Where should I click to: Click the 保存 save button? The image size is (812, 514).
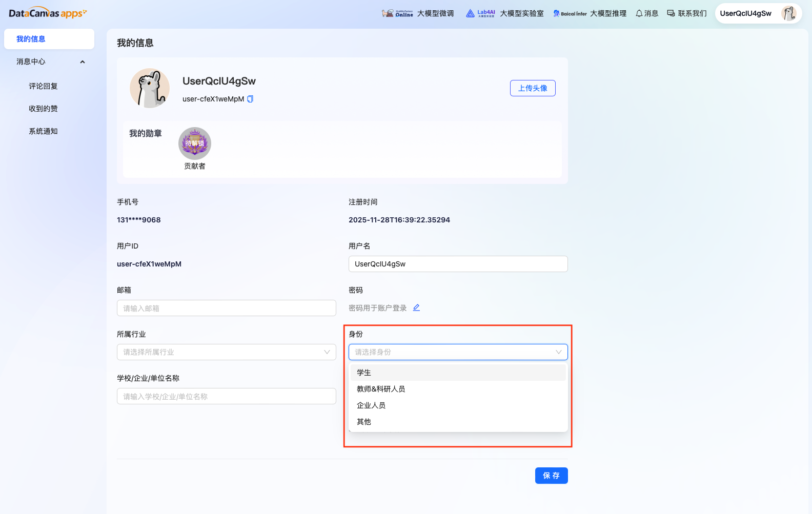(x=551, y=476)
